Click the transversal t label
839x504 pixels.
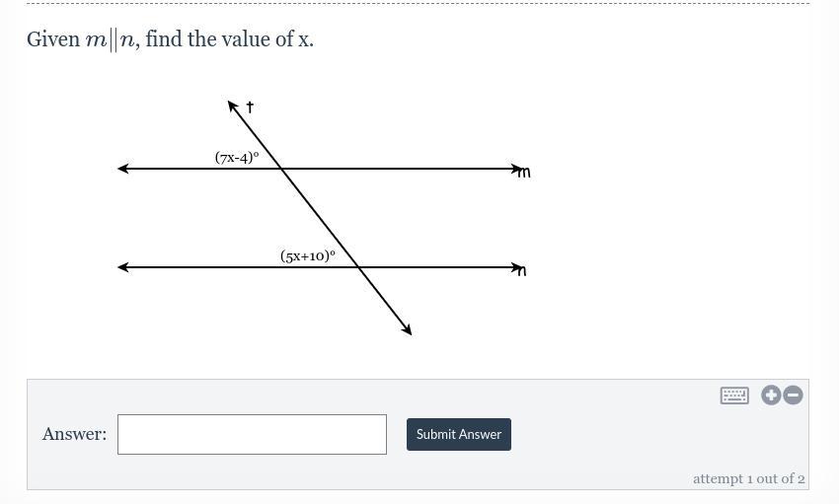click(x=250, y=107)
